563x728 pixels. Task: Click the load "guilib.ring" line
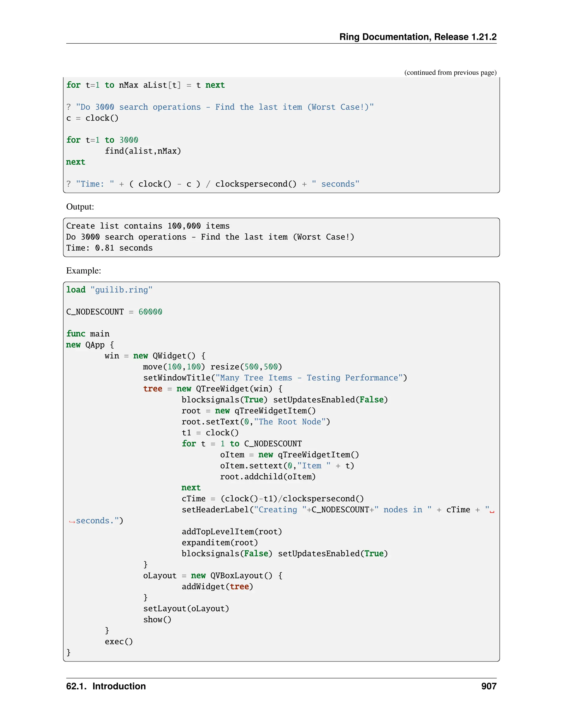(109, 290)
